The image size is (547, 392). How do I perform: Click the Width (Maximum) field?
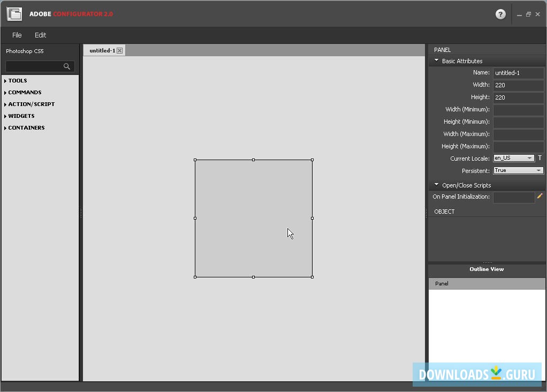(x=518, y=134)
